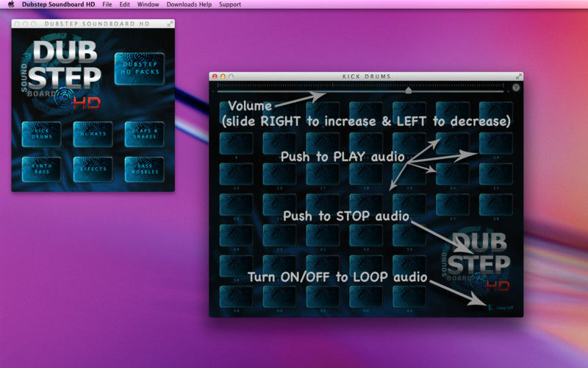Viewport: 588px width, 368px height.
Task: Play kick drum pad 7
Action: click(495, 112)
